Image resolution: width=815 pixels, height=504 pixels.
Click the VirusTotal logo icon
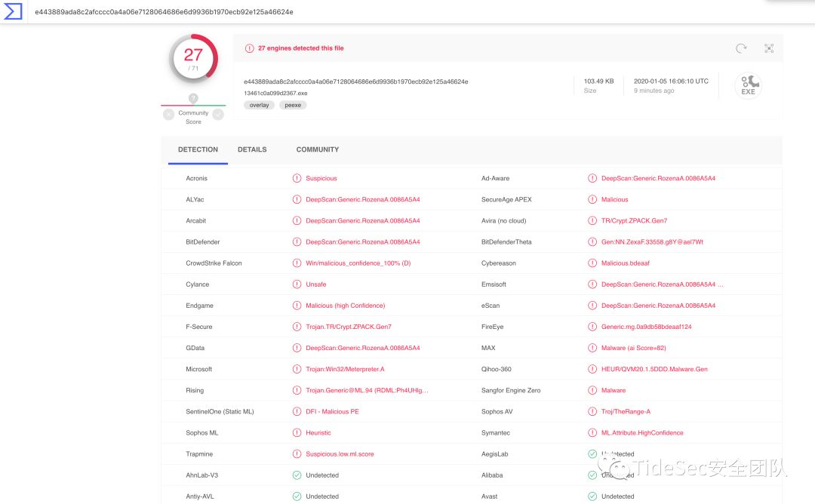(13, 11)
